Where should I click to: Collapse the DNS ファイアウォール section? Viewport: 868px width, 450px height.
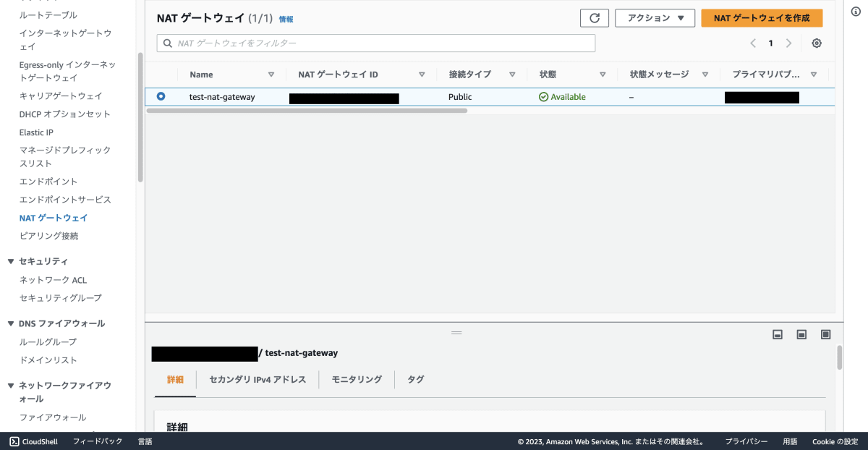point(11,323)
